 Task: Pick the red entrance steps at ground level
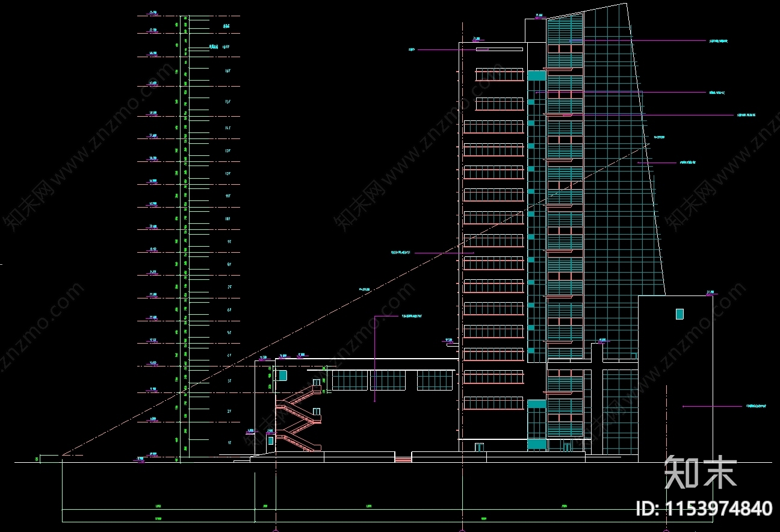click(x=403, y=459)
